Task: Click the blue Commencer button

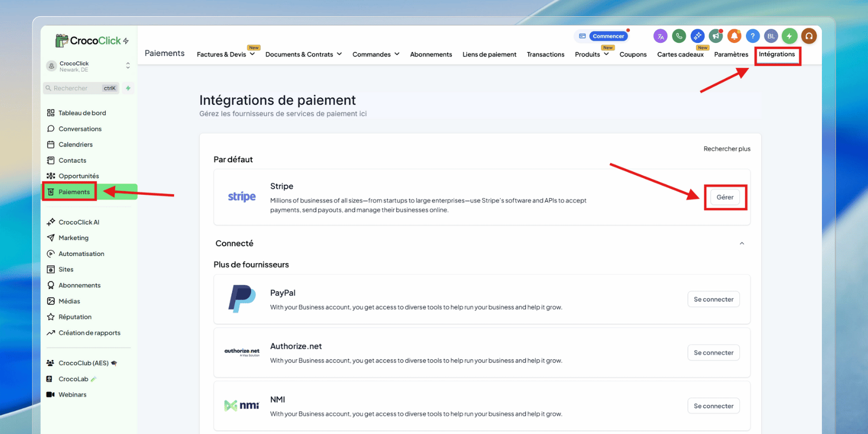Action: pos(608,36)
